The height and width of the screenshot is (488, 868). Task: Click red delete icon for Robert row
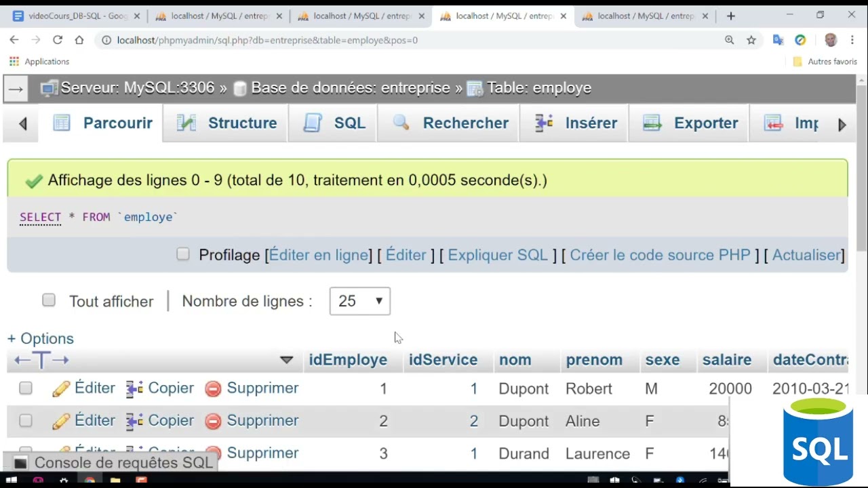213,388
